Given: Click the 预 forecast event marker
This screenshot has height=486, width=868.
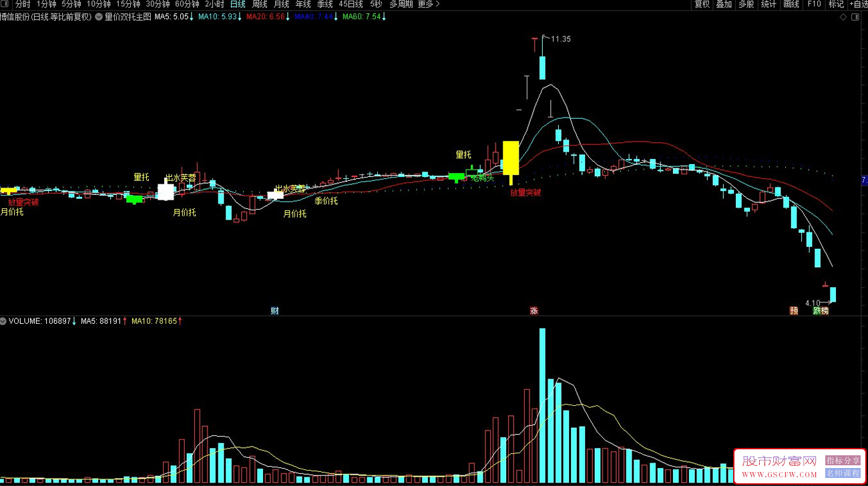Looking at the screenshot, I should 794,311.
